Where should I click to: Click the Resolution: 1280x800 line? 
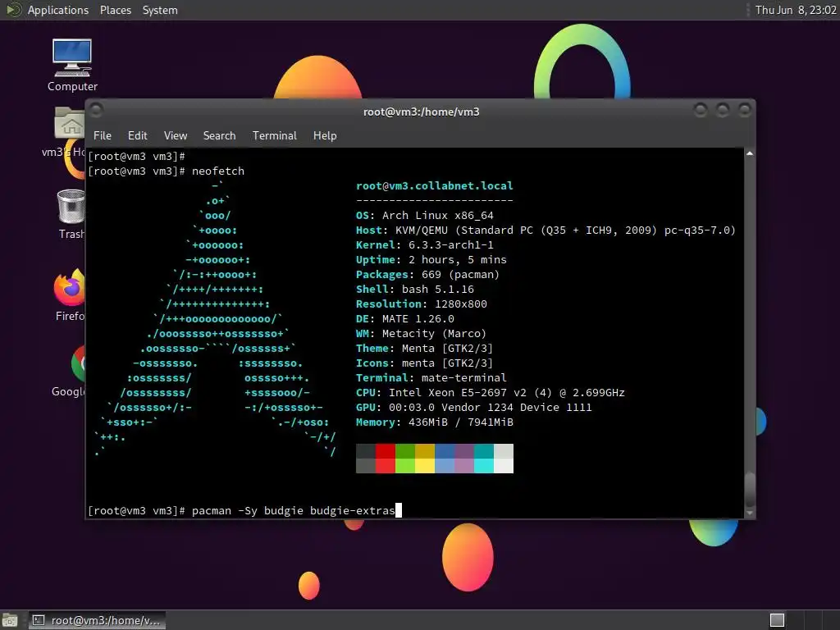(x=422, y=304)
